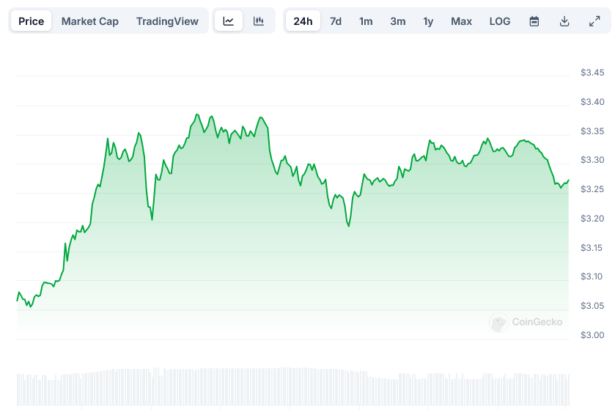
Task: Open the calendar date range picker
Action: pyautogui.click(x=534, y=21)
